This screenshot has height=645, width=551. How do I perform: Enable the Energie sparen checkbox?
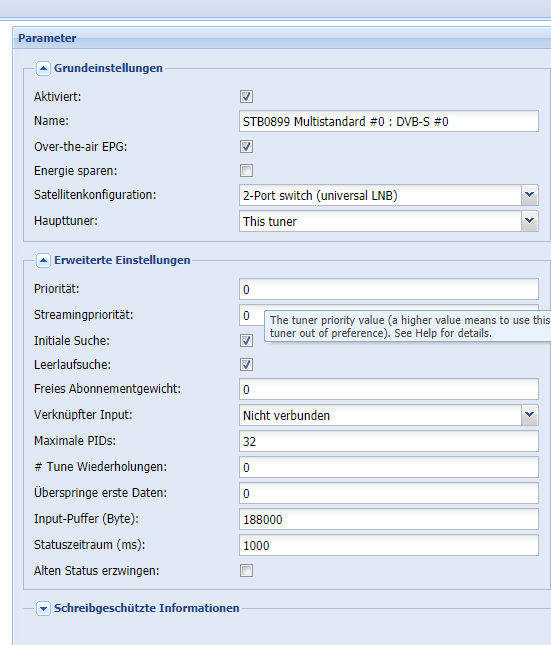point(246,170)
